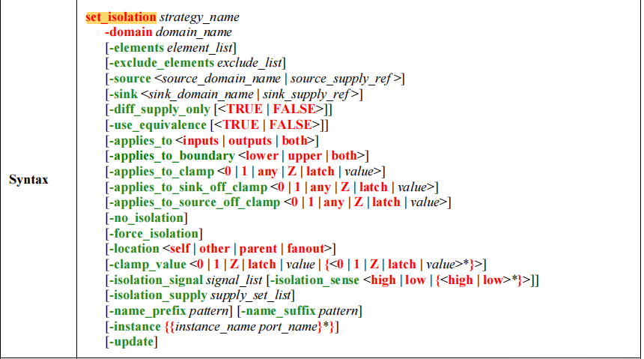Viewport: 644px width, 359px height.
Task: Click the Syntax row label
Action: [x=28, y=180]
